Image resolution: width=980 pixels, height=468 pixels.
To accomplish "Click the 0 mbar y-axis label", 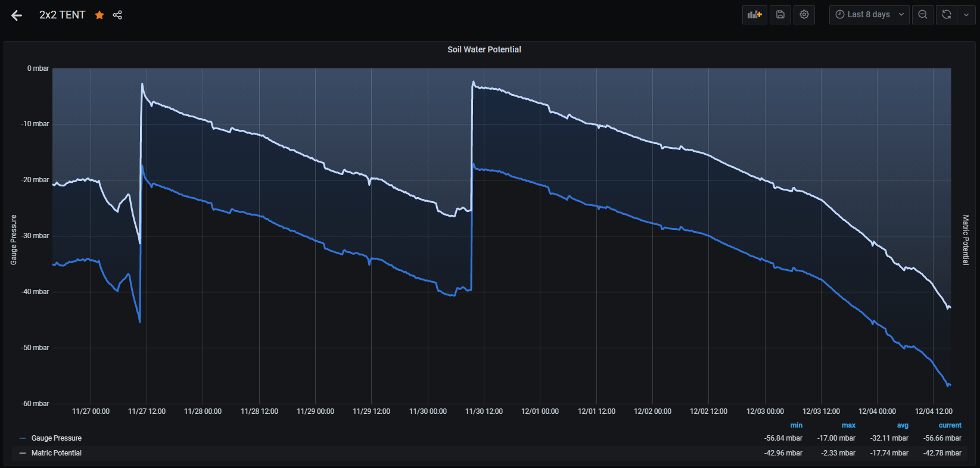I will [38, 68].
